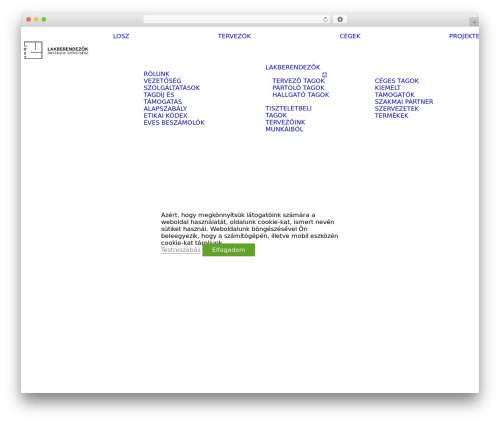500x423 pixels.
Task: Open TAGDÍJ ÉS TÁMOGATÁS link
Action: point(163,98)
